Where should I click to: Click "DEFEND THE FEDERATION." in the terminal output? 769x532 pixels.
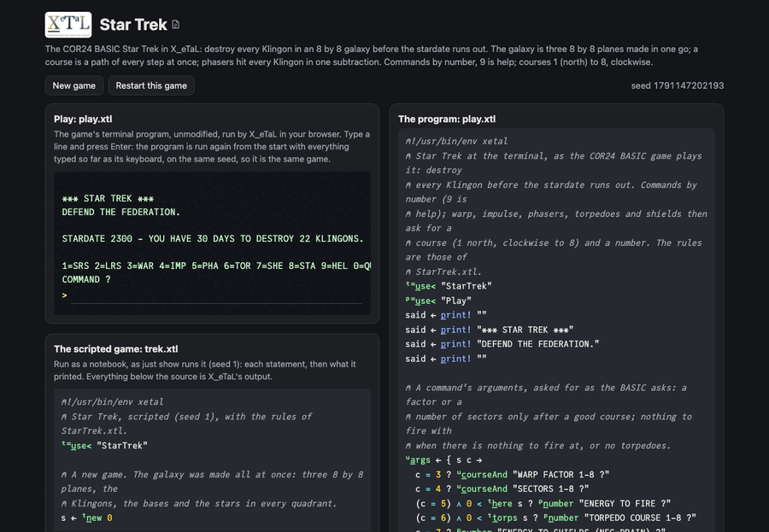(121, 212)
